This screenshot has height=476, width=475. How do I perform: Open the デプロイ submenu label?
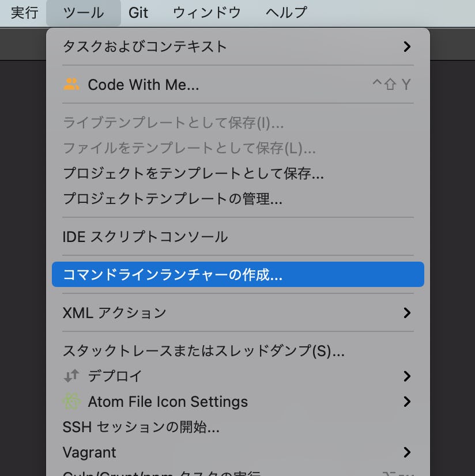[115, 376]
